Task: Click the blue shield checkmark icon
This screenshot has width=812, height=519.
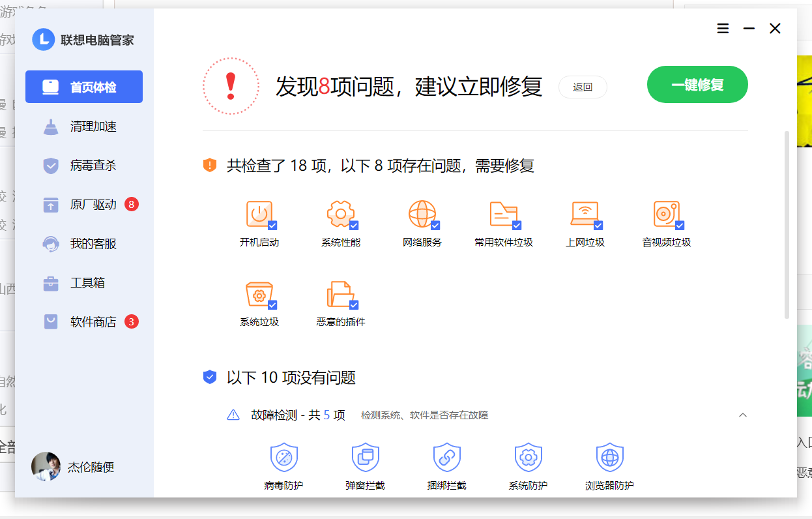Action: (x=209, y=377)
